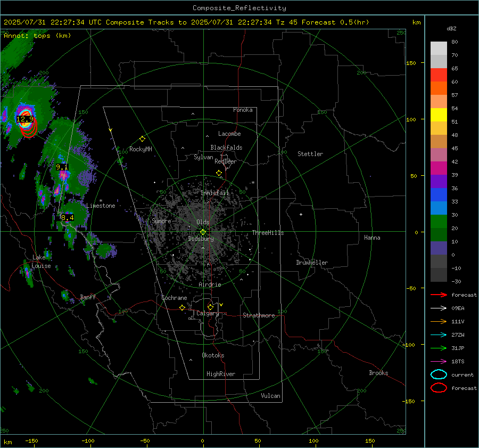The width and height of the screenshot is (479, 448).
Task: Click the yellow diamond marker above Calgary
Action: [210, 307]
